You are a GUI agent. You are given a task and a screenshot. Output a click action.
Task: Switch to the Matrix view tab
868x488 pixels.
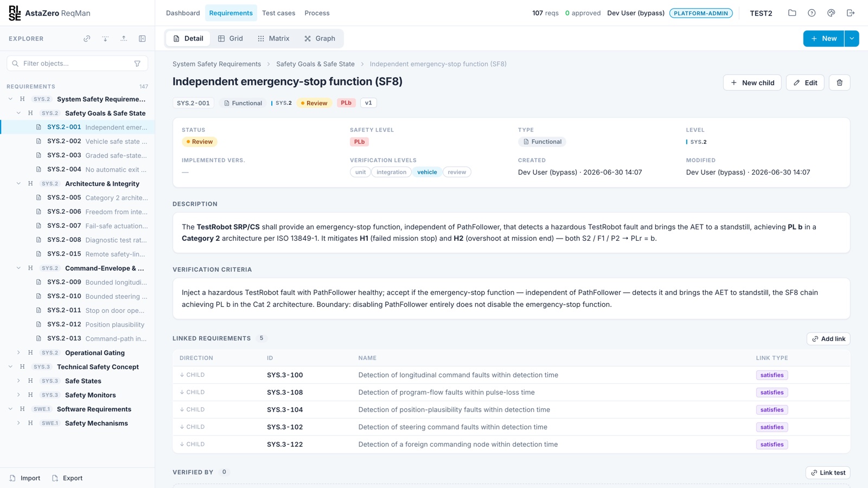[273, 38]
